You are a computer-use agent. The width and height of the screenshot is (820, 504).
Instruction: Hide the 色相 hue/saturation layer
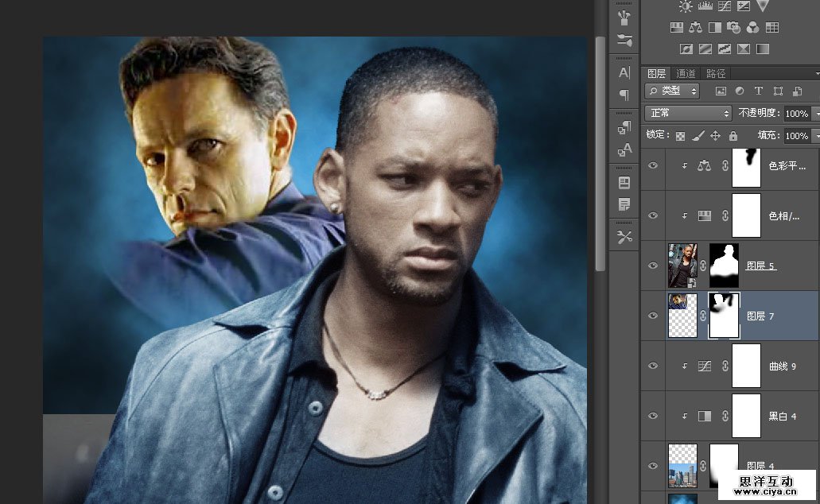point(653,215)
